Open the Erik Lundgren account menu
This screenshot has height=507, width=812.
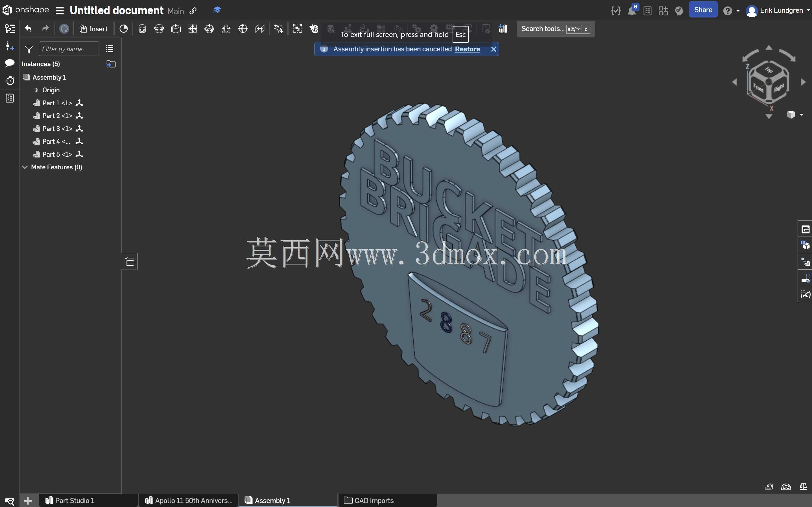click(778, 10)
